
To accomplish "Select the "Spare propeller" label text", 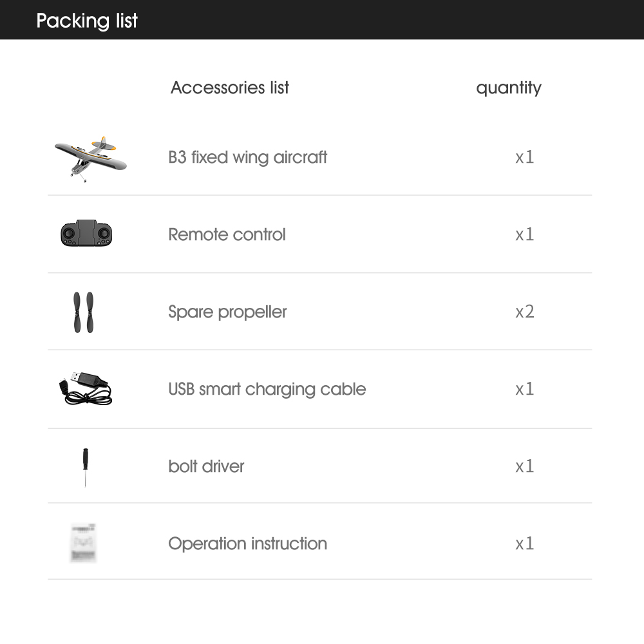I will tap(227, 312).
